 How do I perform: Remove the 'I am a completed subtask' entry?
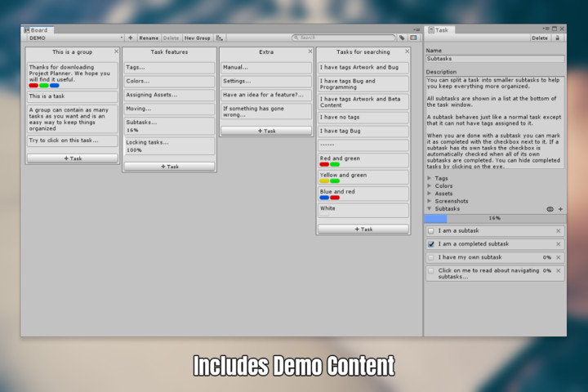(559, 244)
